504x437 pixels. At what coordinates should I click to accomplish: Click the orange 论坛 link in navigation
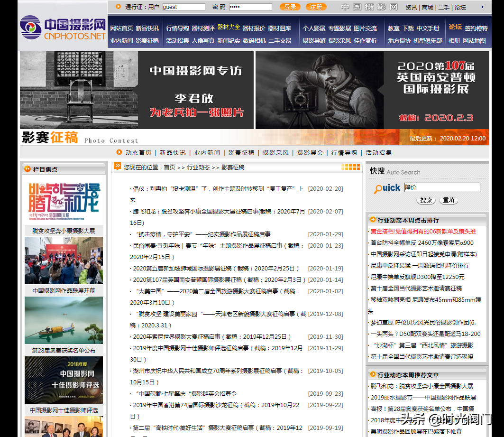coord(455,27)
